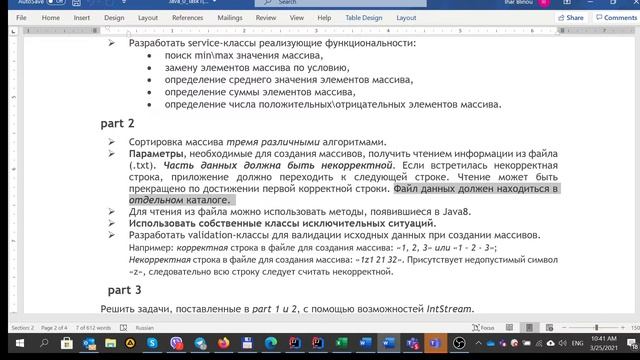The height and width of the screenshot is (360, 640).
Task: Open Windows taskbar search
Action: 44,343
